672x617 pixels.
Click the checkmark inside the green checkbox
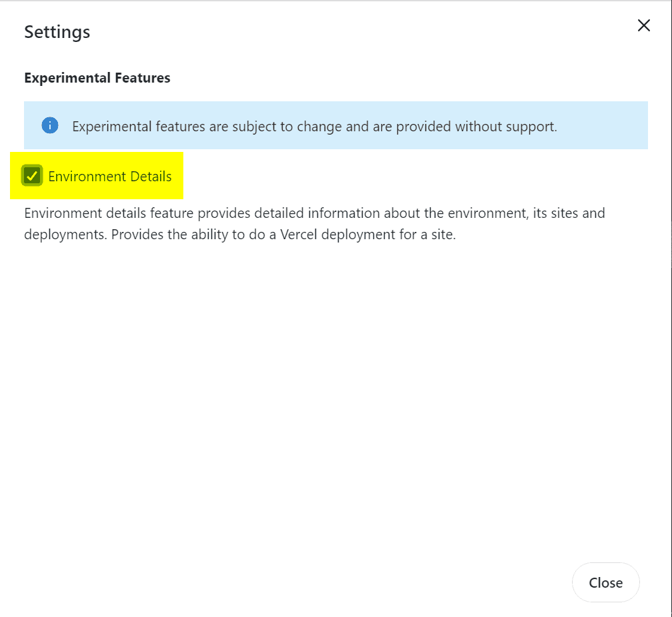(31, 176)
